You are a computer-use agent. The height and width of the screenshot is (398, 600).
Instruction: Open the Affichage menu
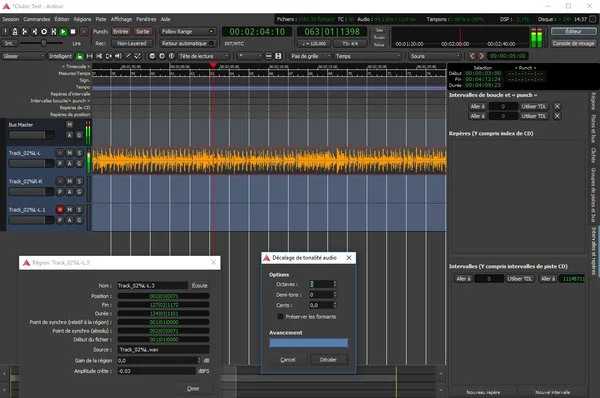(x=121, y=19)
